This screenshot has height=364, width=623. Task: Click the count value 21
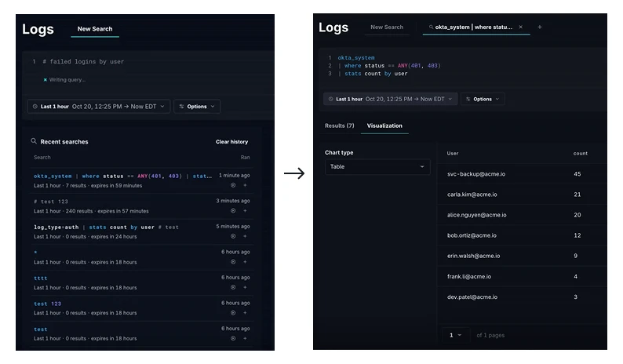[x=577, y=195]
